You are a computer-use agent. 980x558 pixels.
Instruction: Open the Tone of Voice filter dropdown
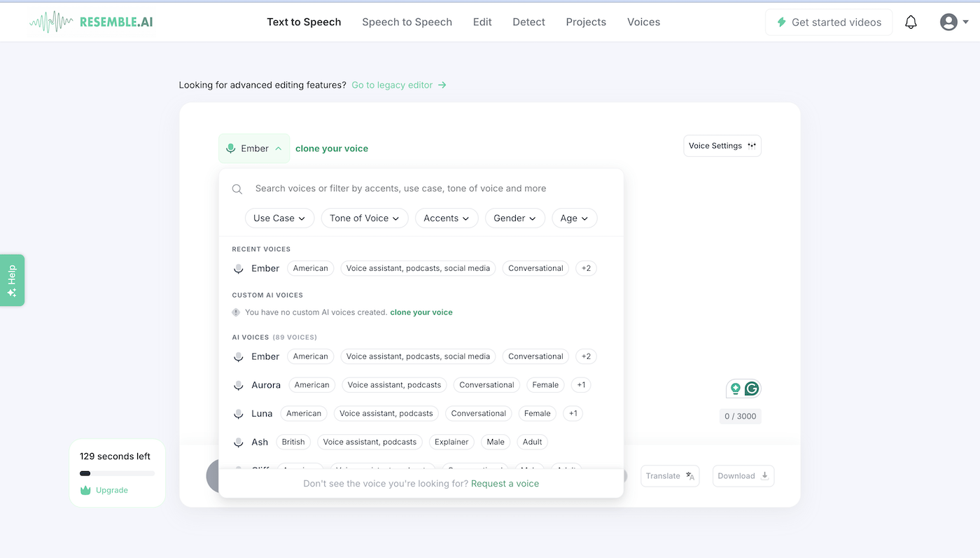tap(365, 218)
